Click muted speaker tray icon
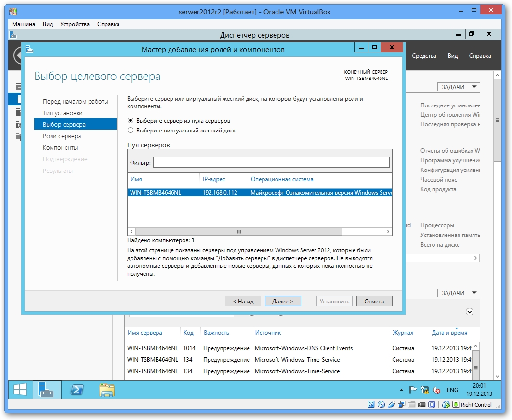 coord(436,390)
